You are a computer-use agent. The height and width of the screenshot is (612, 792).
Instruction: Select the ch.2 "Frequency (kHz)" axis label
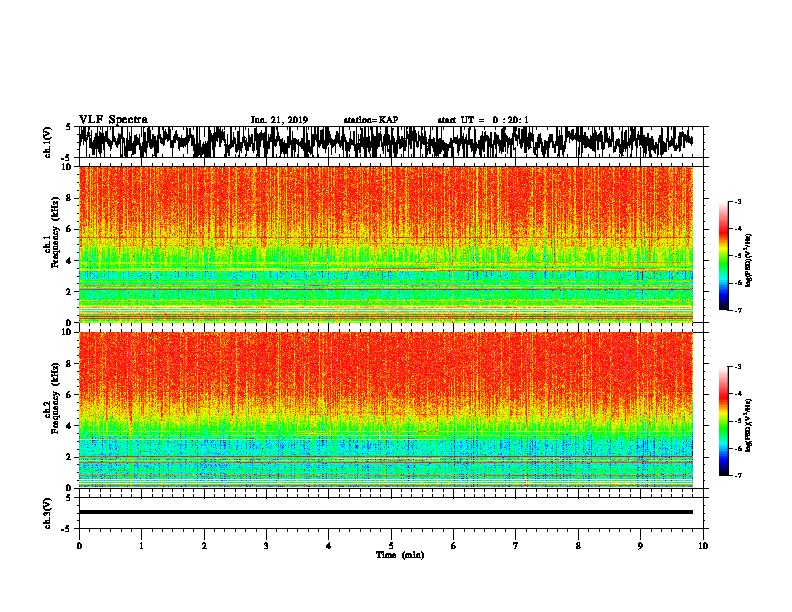(x=55, y=398)
